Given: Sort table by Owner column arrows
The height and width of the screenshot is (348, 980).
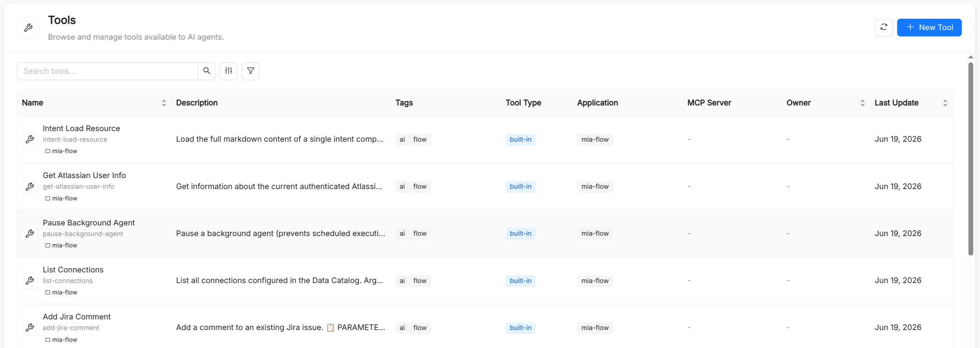Looking at the screenshot, I should coord(862,103).
